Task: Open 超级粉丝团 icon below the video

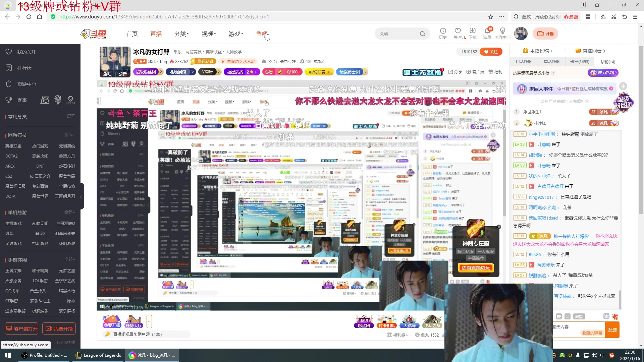Action: click(364, 321)
